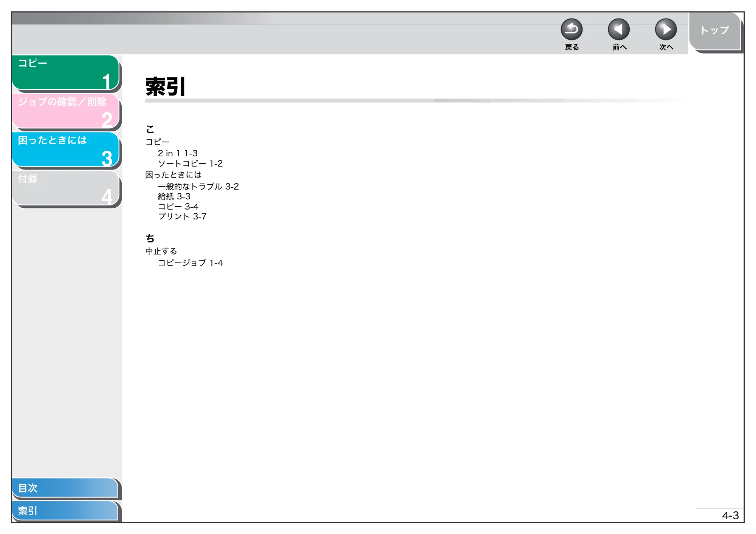Click the page number 4-3
756x534 pixels.
(x=730, y=515)
